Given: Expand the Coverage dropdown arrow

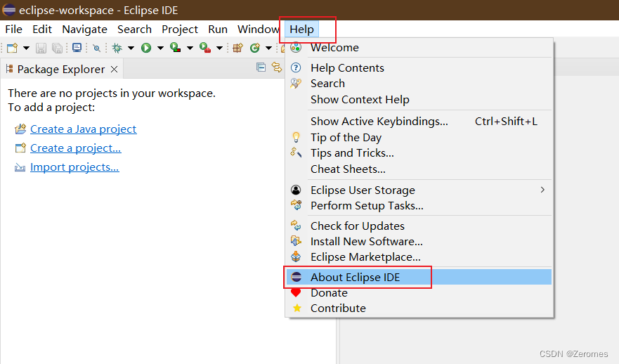Looking at the screenshot, I should [190, 48].
